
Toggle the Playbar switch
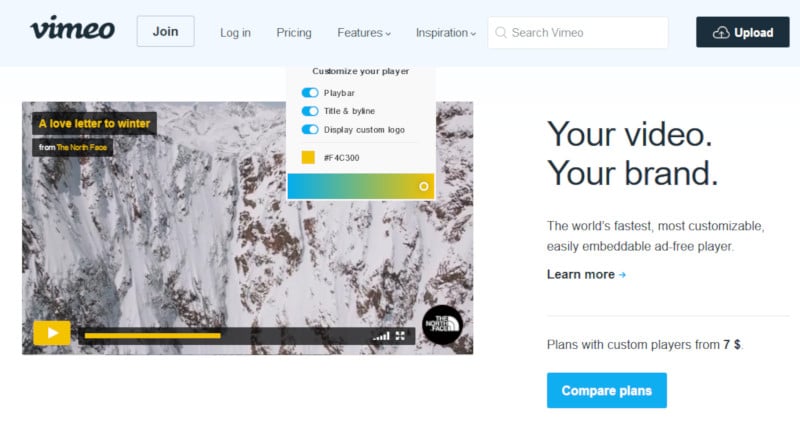point(310,93)
